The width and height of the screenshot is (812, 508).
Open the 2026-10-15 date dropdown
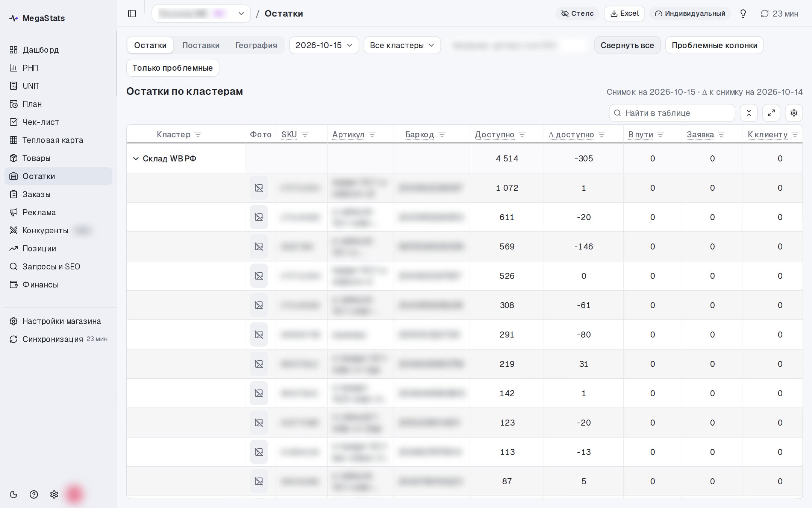(x=324, y=45)
